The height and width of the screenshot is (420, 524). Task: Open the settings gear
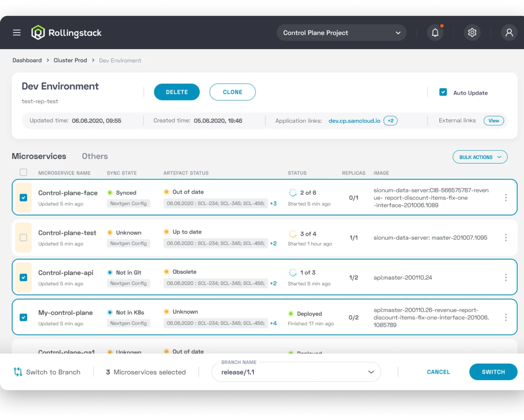[472, 32]
